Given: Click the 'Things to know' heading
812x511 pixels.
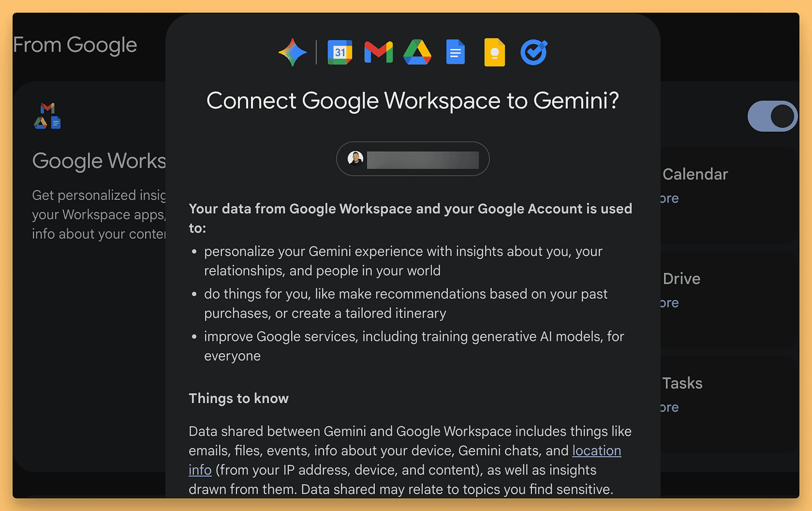Looking at the screenshot, I should coord(239,398).
